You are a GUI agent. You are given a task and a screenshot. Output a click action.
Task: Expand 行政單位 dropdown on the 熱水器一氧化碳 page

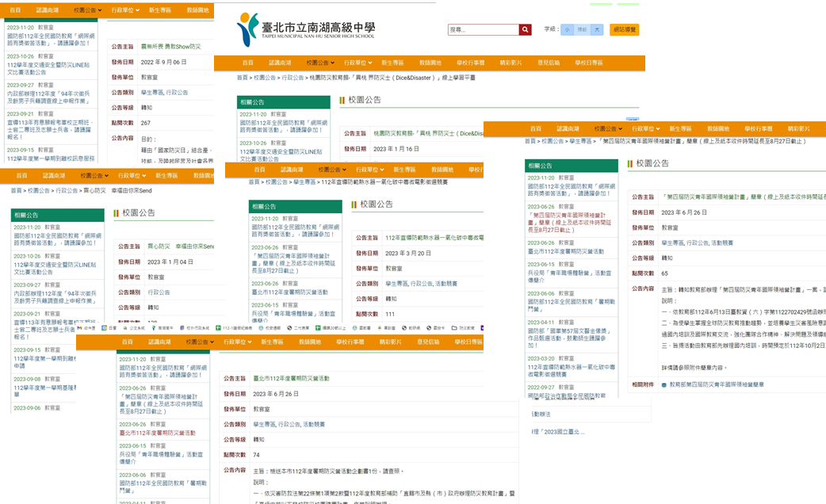pyautogui.click(x=369, y=170)
